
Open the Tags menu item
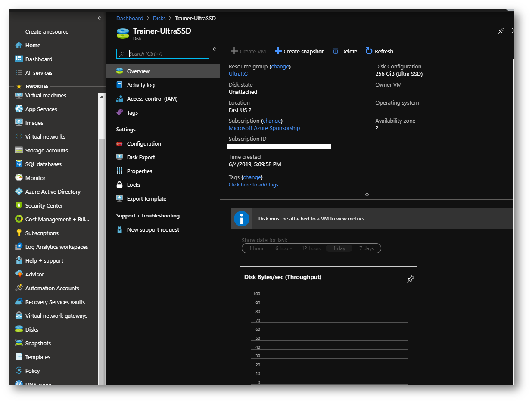point(163,112)
